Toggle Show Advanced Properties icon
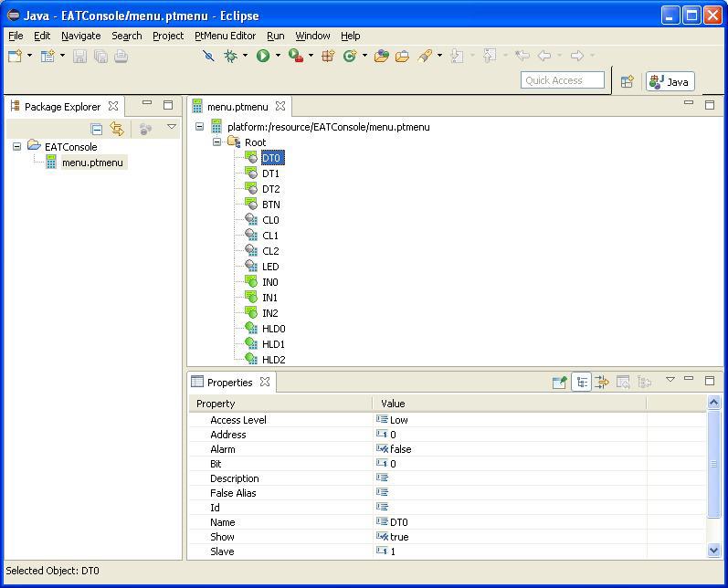 (x=601, y=382)
